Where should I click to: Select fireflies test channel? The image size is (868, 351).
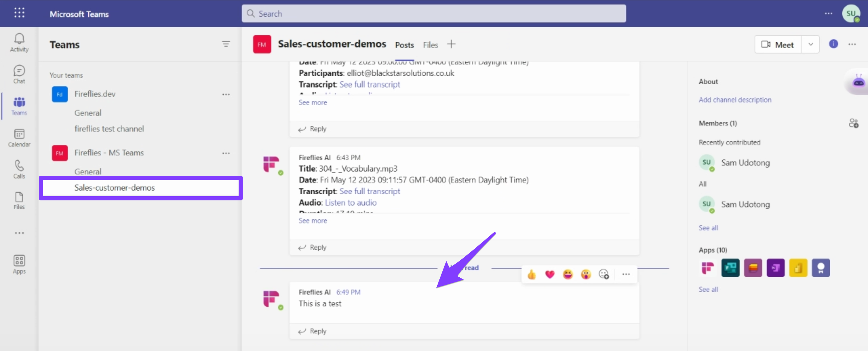[109, 129]
